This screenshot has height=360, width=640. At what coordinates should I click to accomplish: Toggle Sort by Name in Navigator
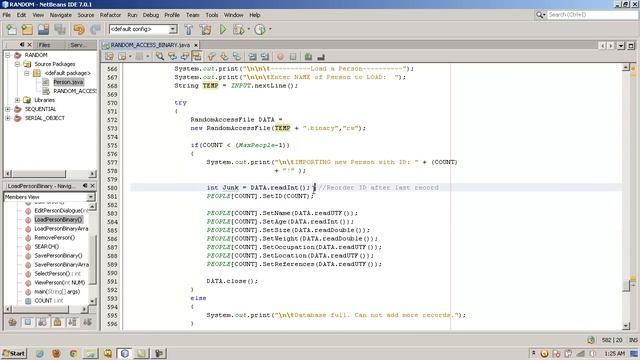(72, 322)
